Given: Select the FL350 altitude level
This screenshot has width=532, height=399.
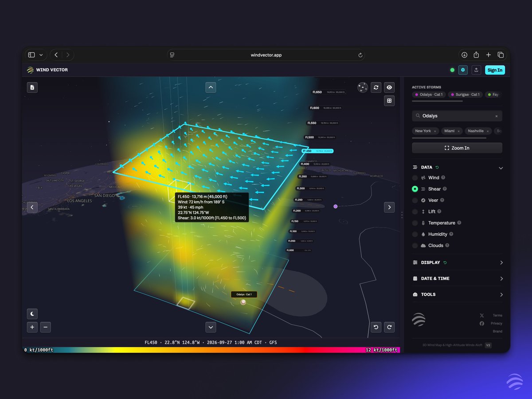Looking at the screenshot, I should tap(313, 176).
